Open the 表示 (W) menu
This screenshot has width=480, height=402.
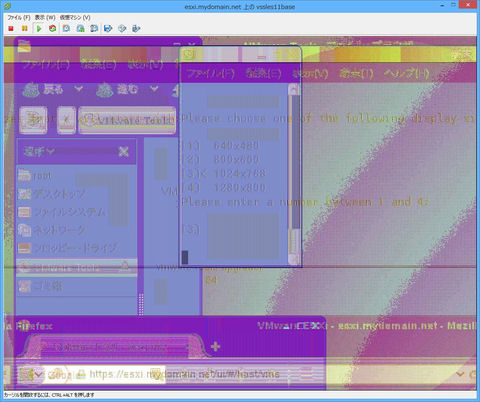[x=45, y=17]
